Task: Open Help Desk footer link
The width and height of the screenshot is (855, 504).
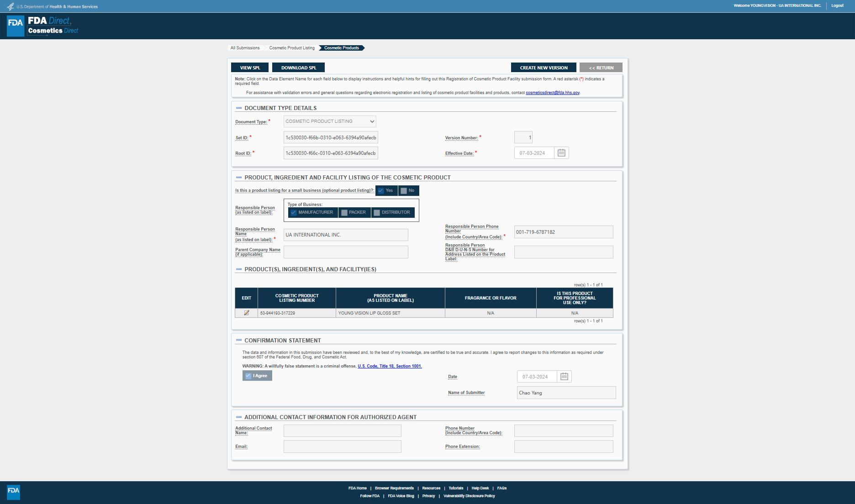Action: 480,488
